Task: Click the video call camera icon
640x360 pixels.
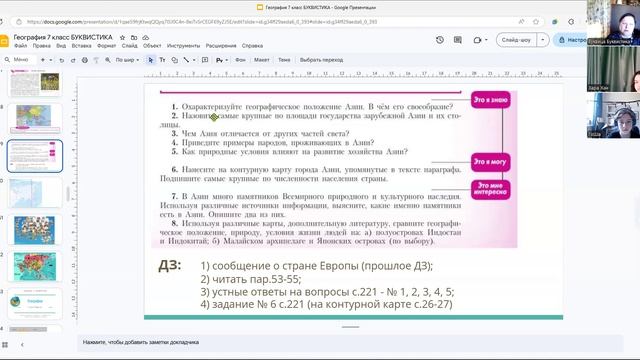Action: [x=478, y=40]
